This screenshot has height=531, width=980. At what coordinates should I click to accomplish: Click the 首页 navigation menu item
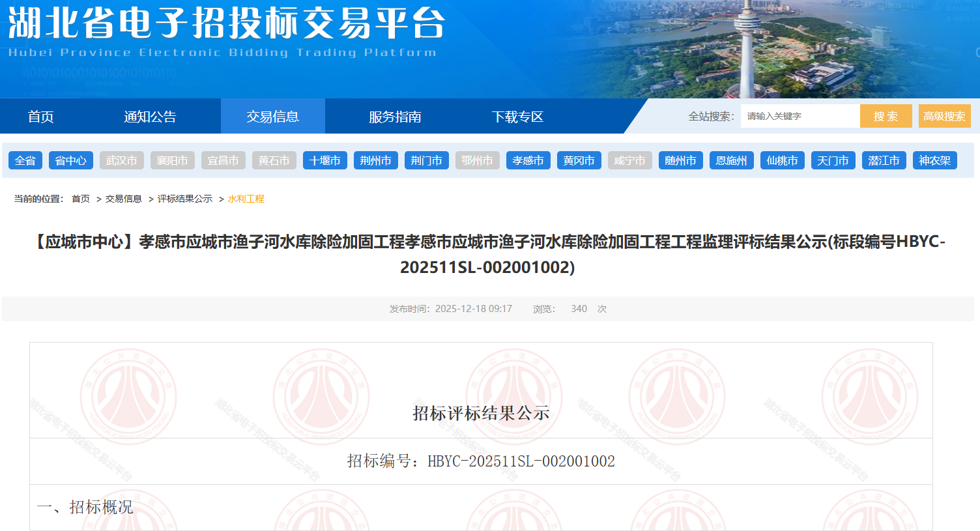click(40, 117)
